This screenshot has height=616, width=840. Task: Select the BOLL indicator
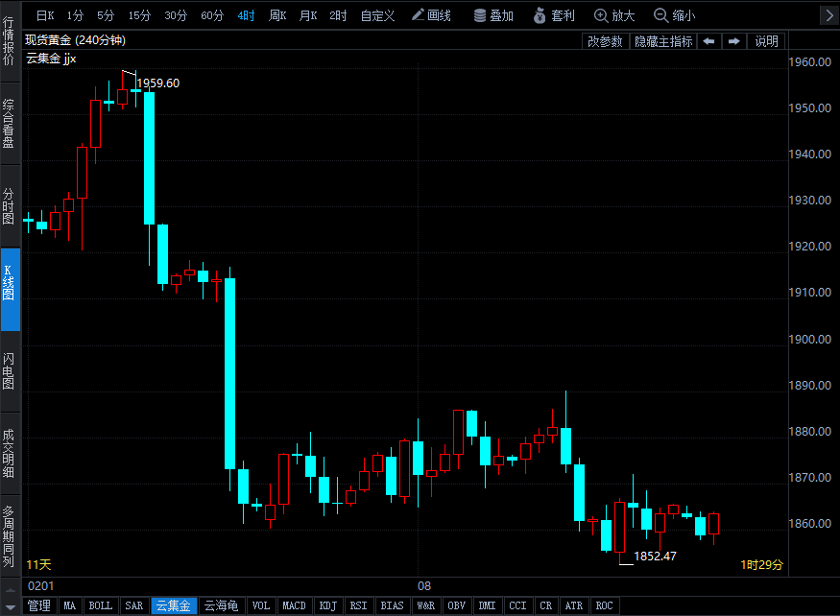click(x=100, y=605)
